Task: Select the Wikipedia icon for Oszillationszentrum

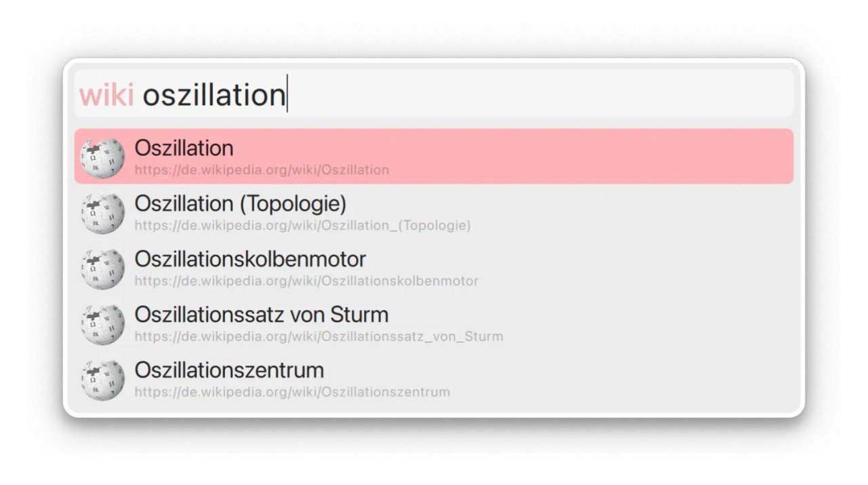Action: (102, 380)
